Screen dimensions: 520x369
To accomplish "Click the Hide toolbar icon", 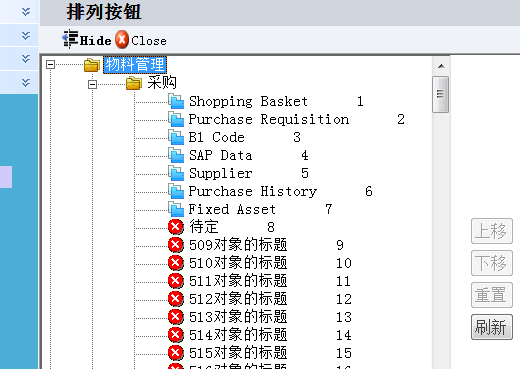I will [70, 39].
